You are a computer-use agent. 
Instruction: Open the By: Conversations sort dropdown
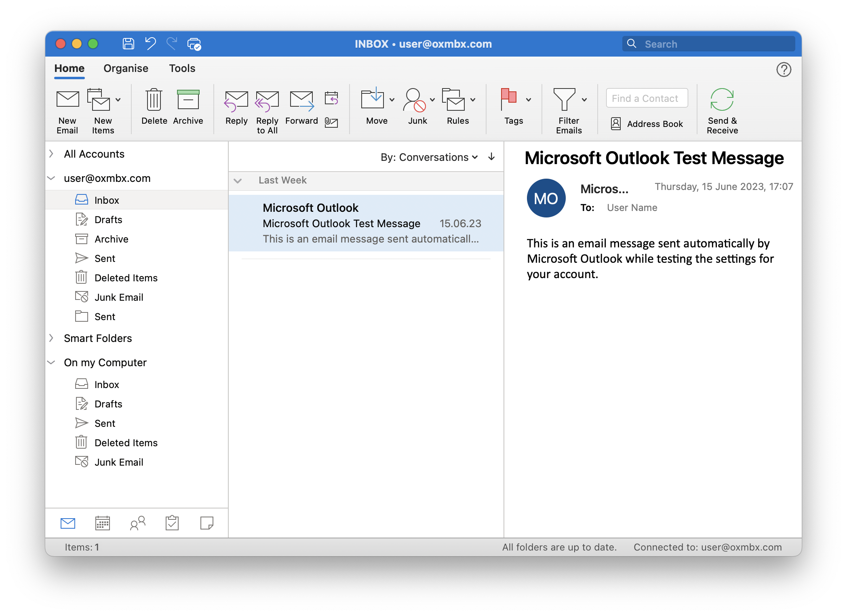click(429, 157)
